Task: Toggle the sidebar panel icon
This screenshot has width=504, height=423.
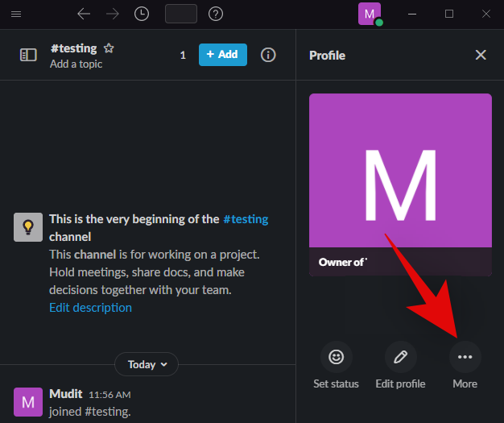Action: point(28,55)
